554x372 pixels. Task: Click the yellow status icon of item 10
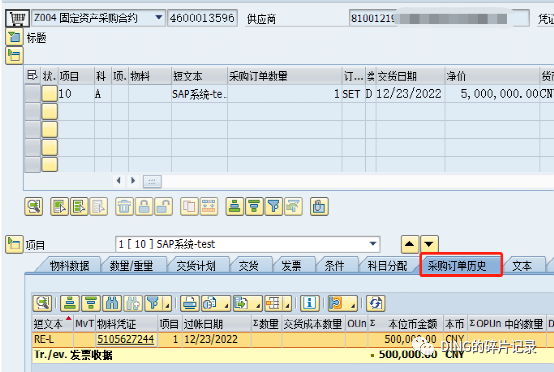(x=49, y=94)
